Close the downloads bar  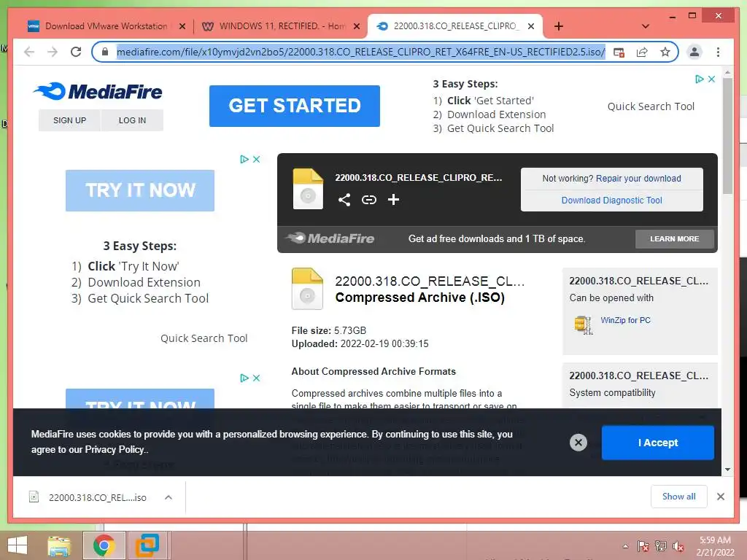721,497
